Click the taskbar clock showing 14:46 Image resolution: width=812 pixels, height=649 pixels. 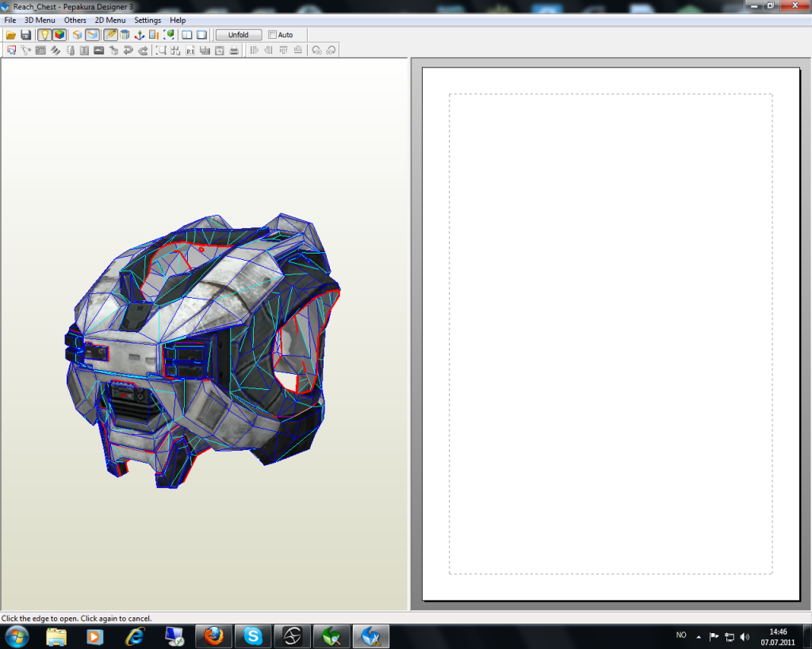(x=777, y=636)
